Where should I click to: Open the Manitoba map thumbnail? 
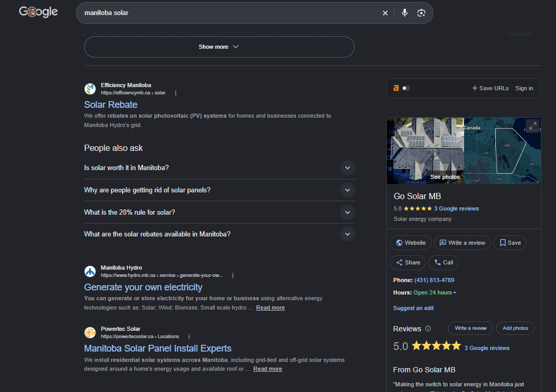tap(503, 151)
